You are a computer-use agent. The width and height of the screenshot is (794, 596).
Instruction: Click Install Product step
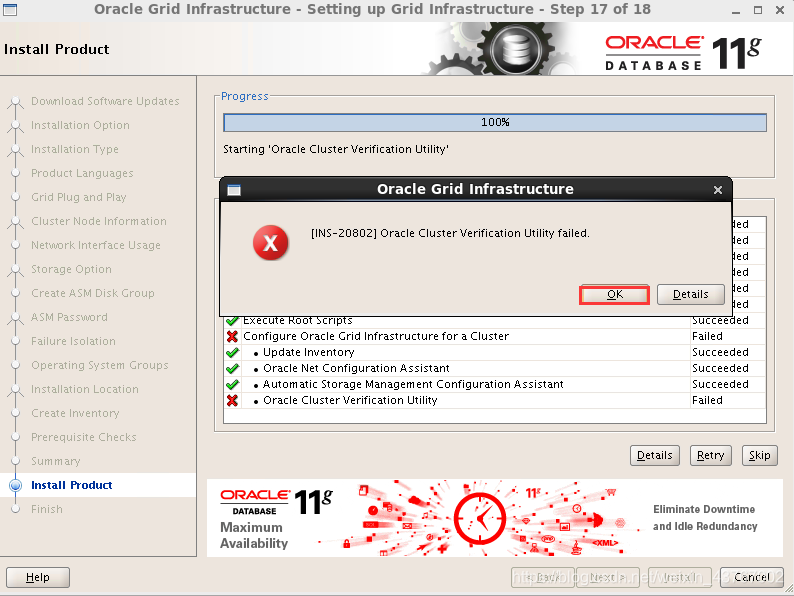pos(71,485)
